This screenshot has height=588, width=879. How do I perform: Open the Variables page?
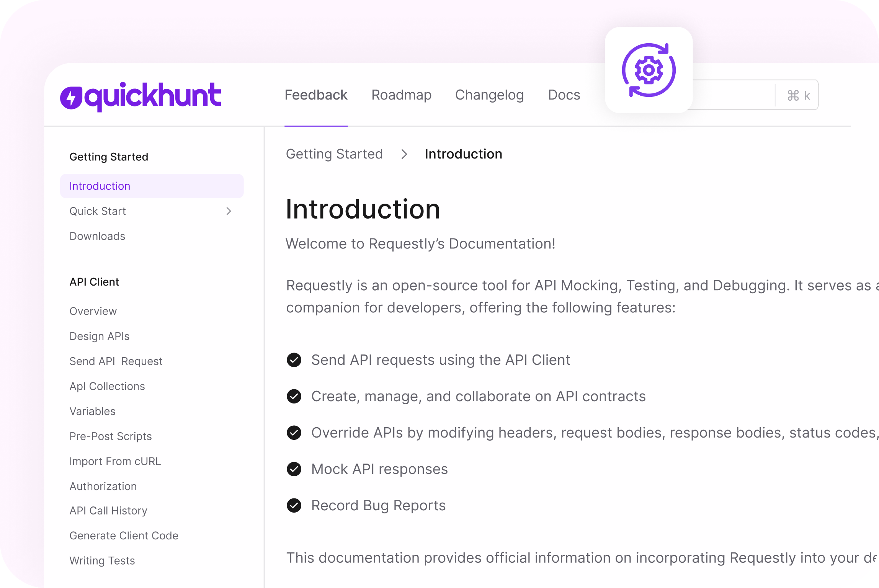92,411
